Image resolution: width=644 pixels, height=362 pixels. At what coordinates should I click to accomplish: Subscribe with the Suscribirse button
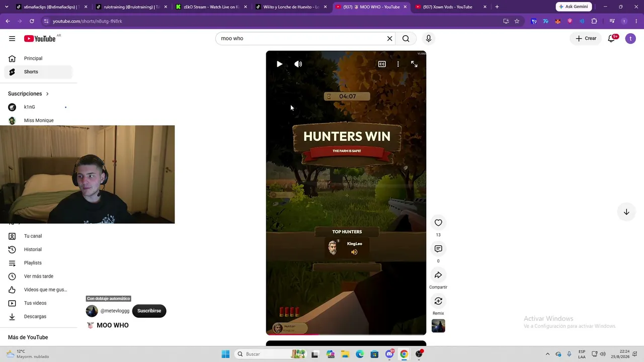[149, 311]
